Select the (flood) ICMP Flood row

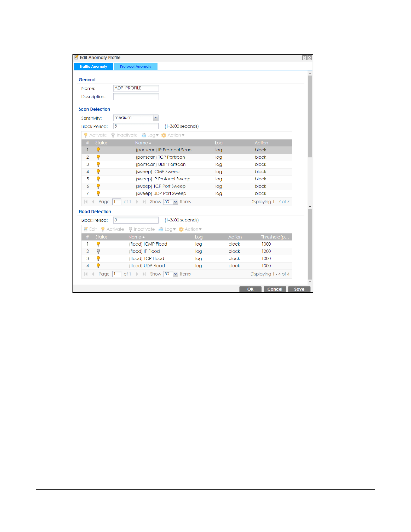click(187, 244)
